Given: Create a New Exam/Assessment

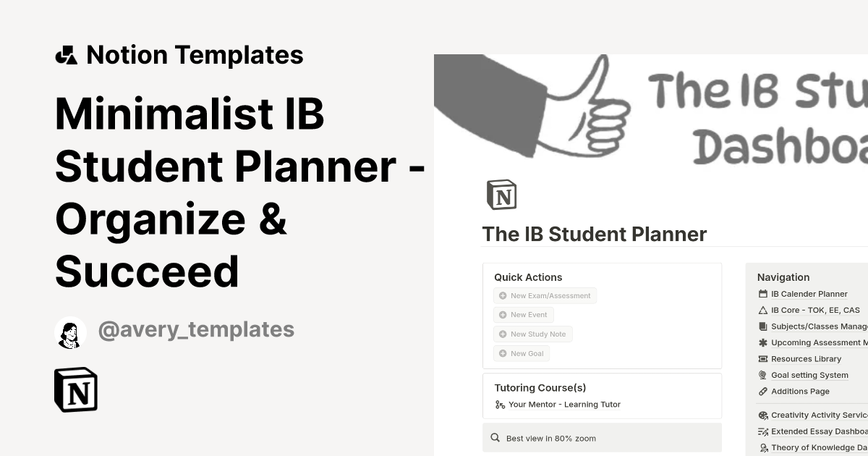Looking at the screenshot, I should pyautogui.click(x=545, y=295).
